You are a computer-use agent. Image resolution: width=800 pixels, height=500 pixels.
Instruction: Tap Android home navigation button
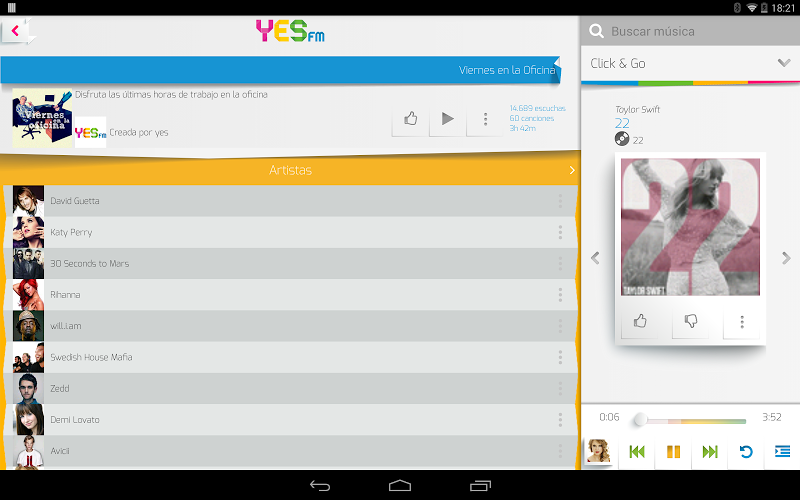(x=400, y=486)
